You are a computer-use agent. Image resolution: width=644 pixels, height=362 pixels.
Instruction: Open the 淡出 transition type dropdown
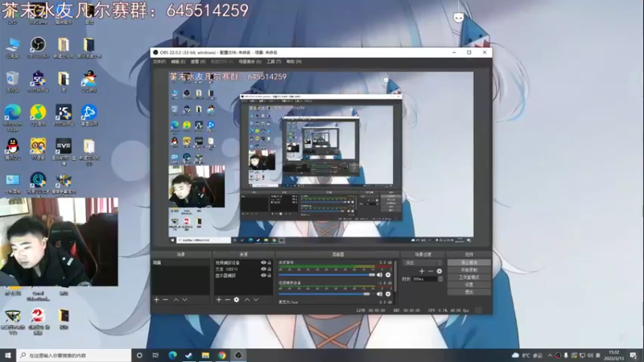pos(423,263)
